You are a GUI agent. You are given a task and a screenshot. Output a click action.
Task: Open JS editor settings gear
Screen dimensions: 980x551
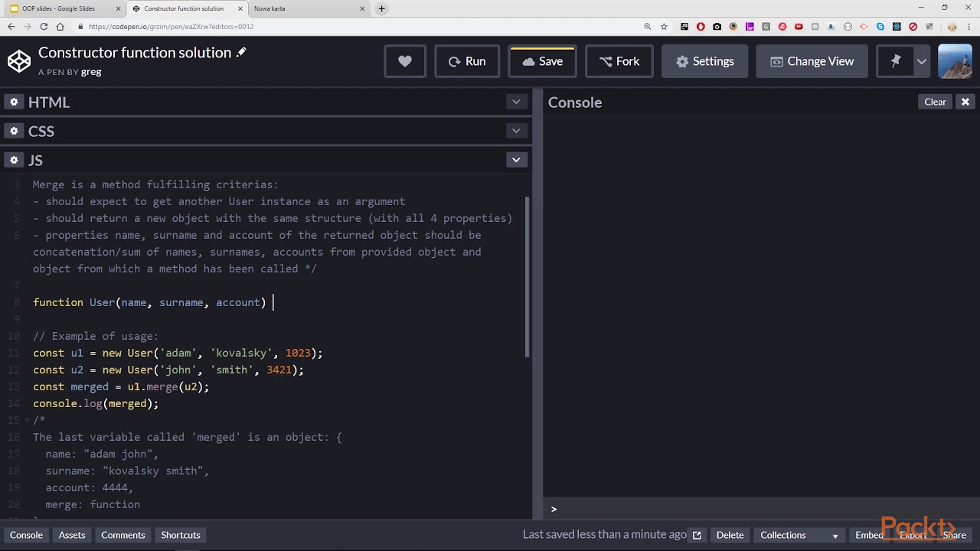(14, 160)
